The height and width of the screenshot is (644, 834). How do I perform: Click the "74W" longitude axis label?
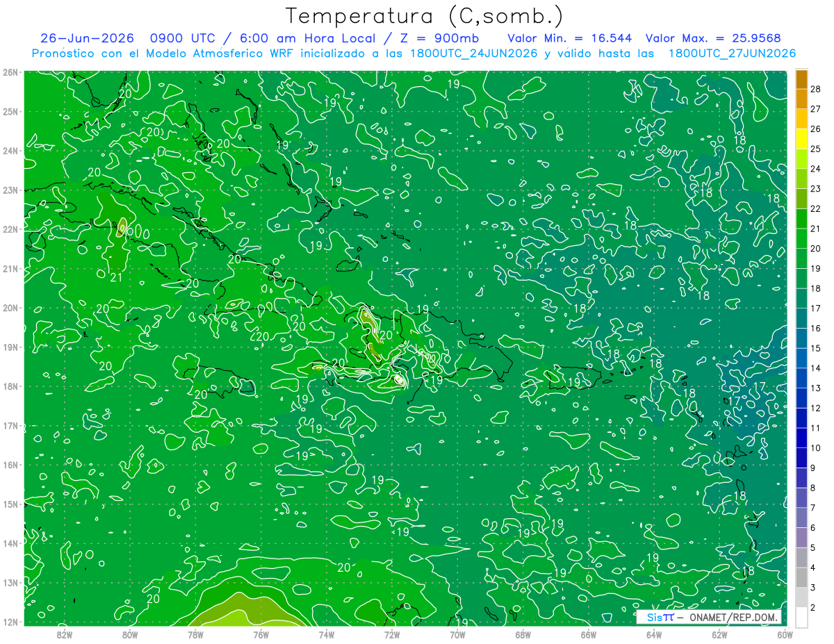tap(327, 634)
